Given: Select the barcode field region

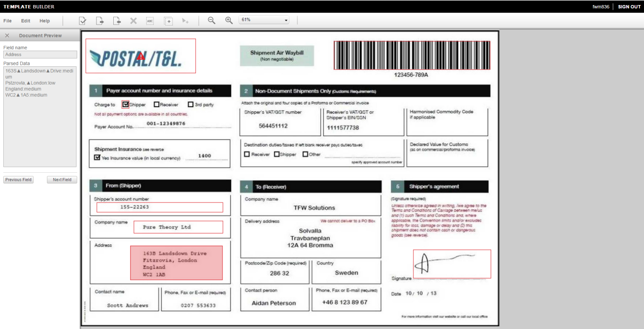Looking at the screenshot, I should (x=412, y=55).
